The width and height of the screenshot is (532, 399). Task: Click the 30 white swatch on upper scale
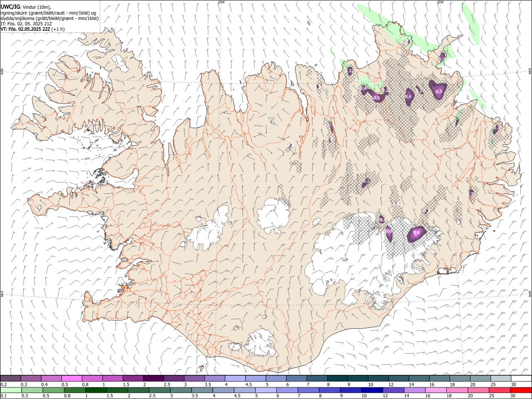point(520,378)
